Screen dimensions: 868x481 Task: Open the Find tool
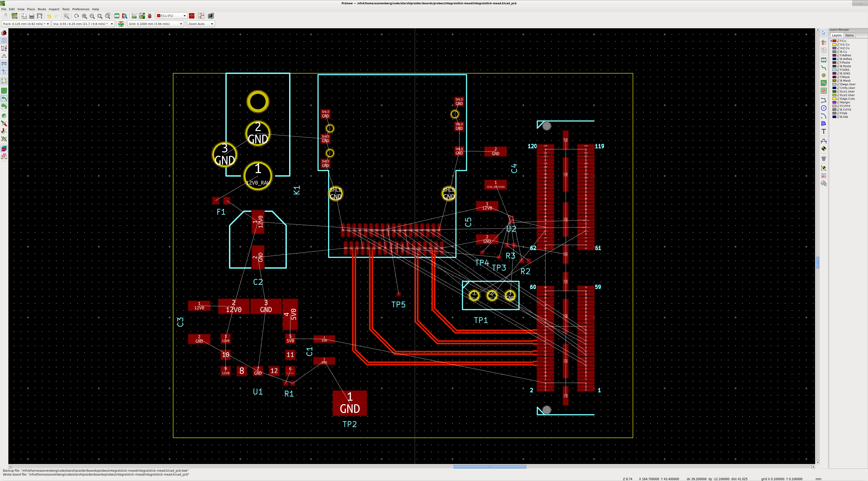coord(67,16)
